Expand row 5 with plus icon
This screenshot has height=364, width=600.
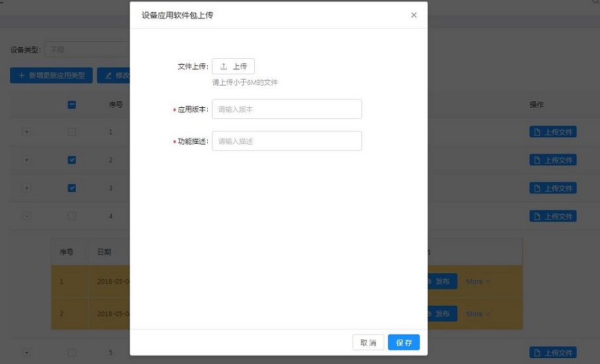tap(26, 352)
